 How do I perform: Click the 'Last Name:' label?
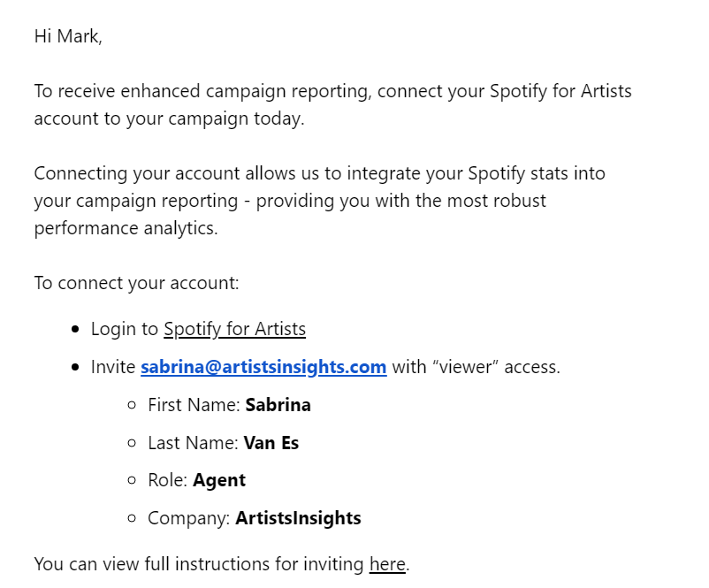pyautogui.click(x=193, y=443)
